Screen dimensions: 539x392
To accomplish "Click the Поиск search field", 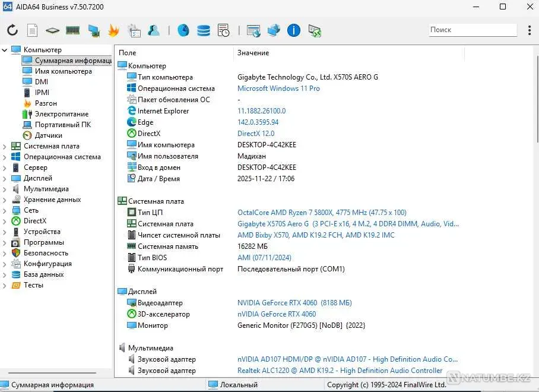I will [x=473, y=30].
